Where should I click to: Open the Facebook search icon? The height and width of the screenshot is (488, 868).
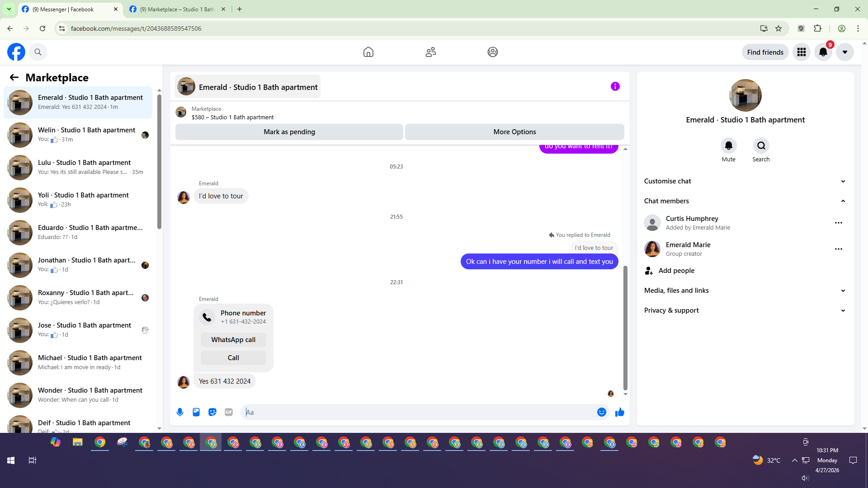pos(38,52)
